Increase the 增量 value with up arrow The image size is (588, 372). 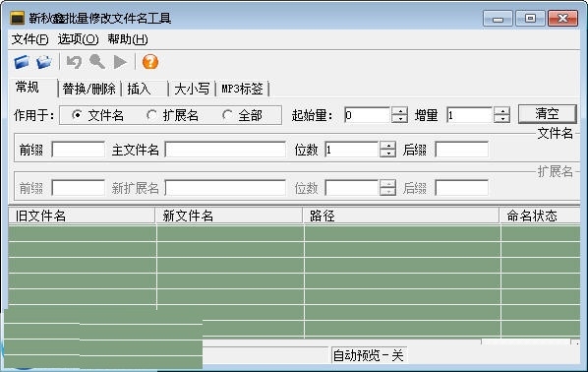tap(502, 111)
